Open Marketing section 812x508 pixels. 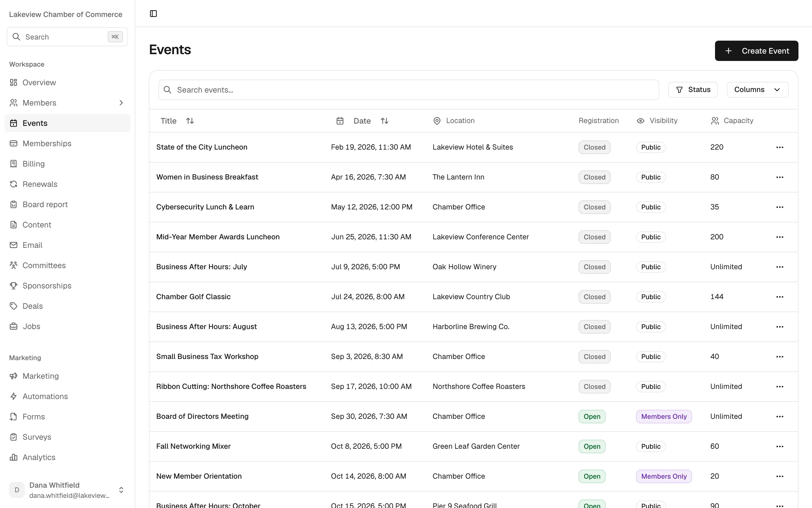(67, 376)
